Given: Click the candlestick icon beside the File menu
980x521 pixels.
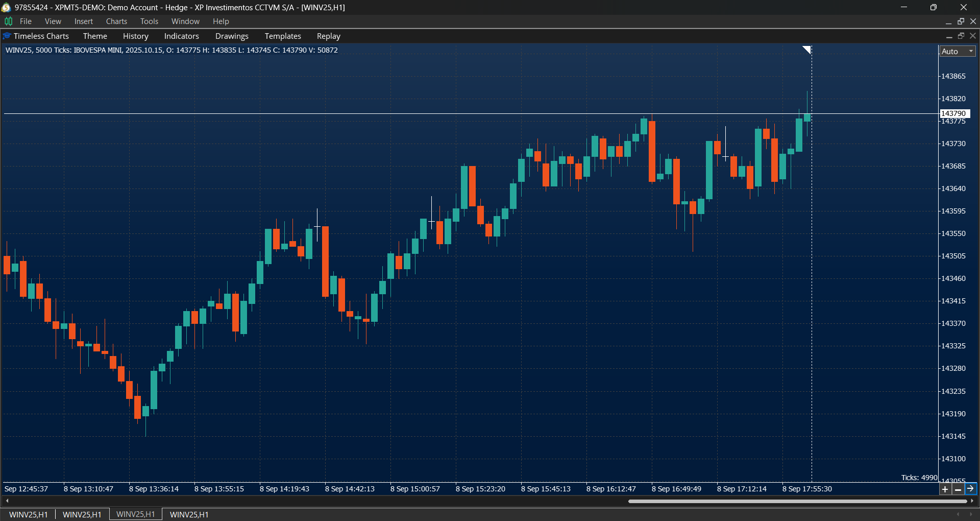Looking at the screenshot, I should click(x=8, y=21).
